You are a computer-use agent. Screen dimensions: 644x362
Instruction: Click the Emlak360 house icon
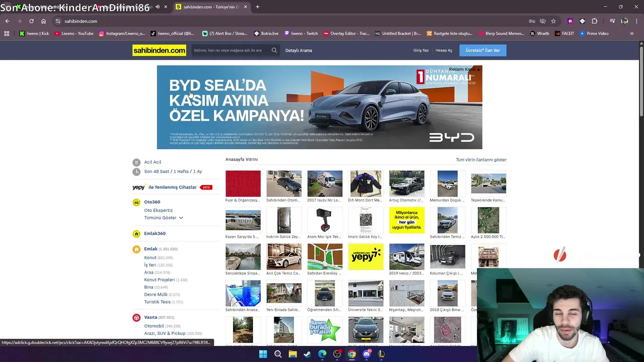pyautogui.click(x=136, y=234)
